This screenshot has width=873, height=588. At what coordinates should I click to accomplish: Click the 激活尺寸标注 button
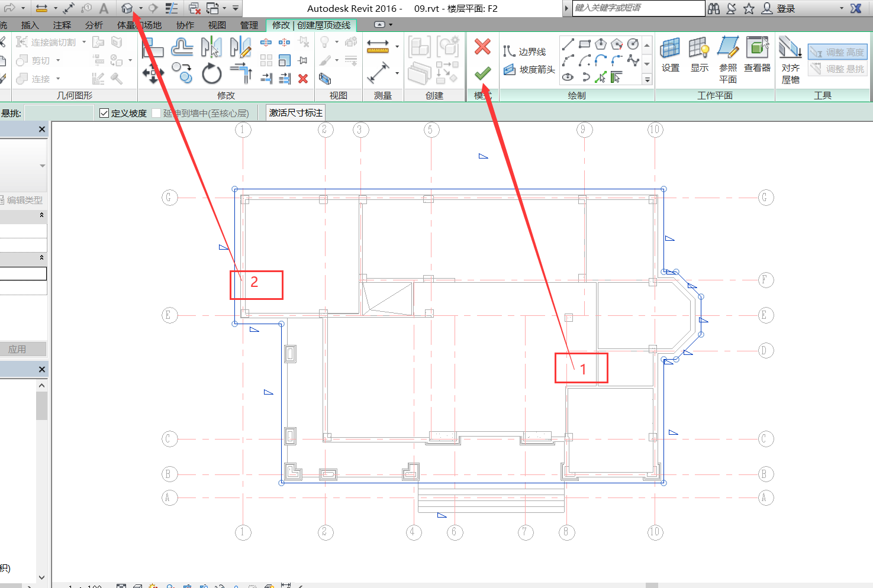[x=295, y=113]
